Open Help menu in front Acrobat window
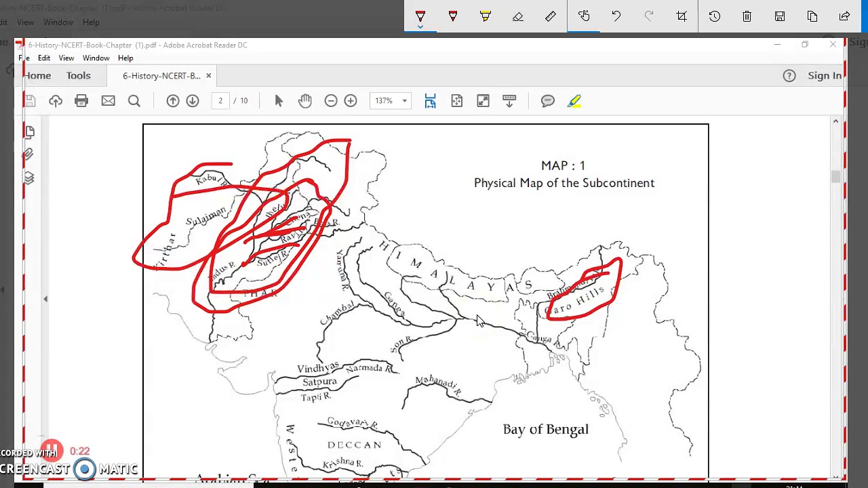The height and width of the screenshot is (488, 868). [x=125, y=58]
